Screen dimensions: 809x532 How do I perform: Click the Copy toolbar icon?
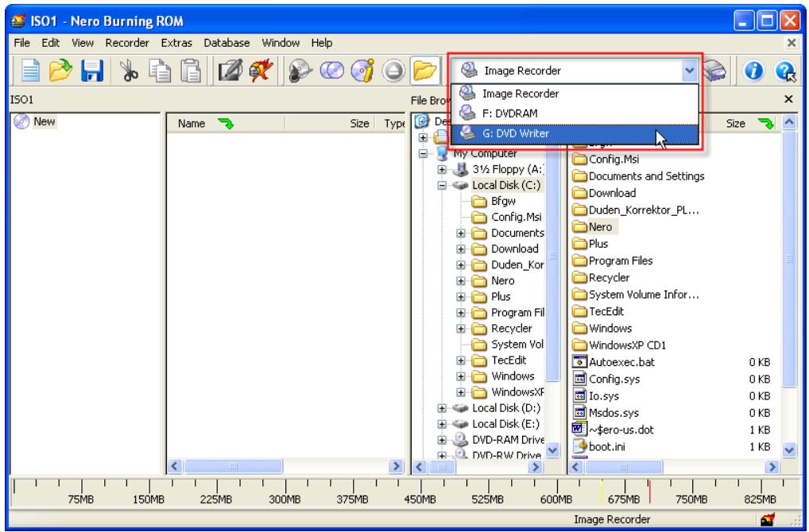click(160, 70)
